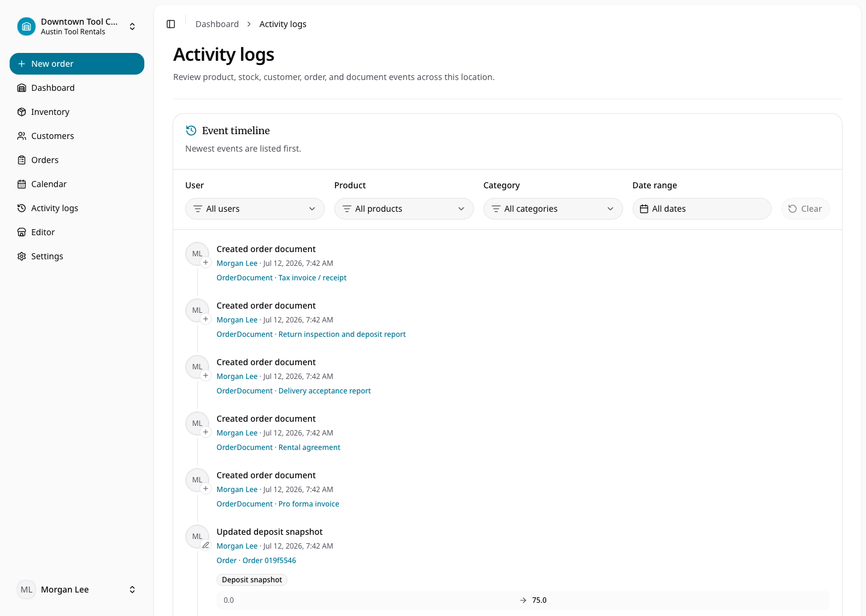The height and width of the screenshot is (616, 866).
Task: Click the Settings gear icon
Action: 22,256
